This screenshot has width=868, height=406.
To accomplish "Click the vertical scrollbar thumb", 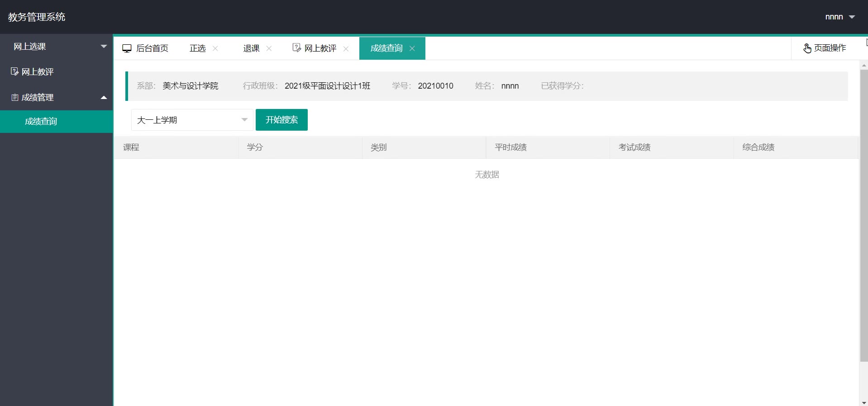I will click(864, 216).
